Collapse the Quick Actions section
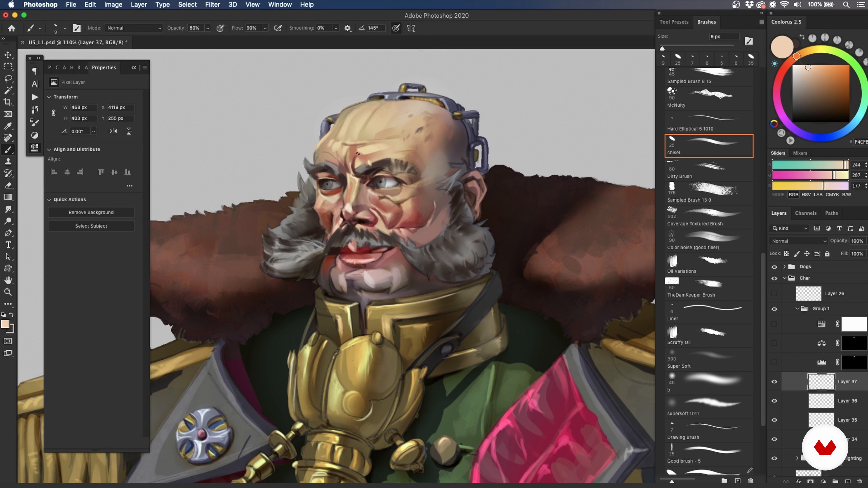868x488 pixels. coord(49,200)
